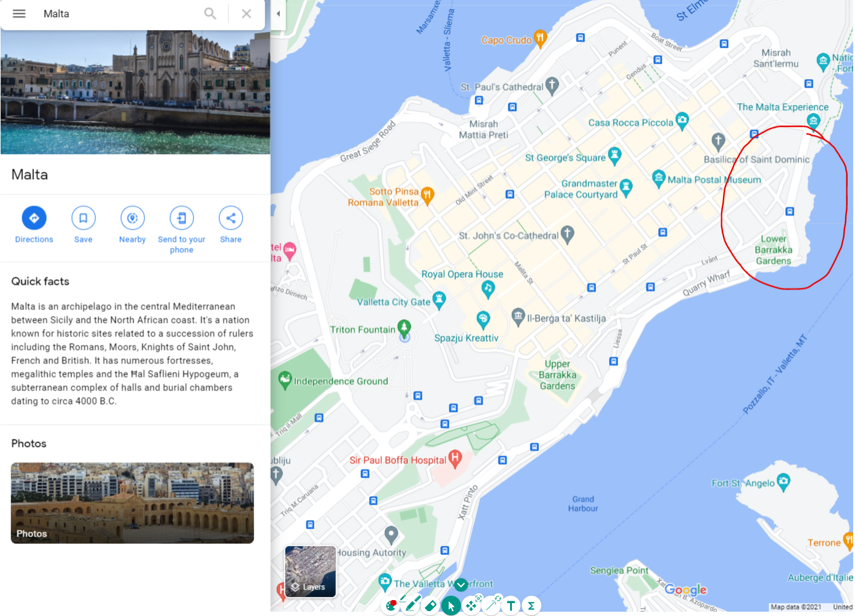Share the Malta location
The image size is (855, 616).
pos(231,225)
